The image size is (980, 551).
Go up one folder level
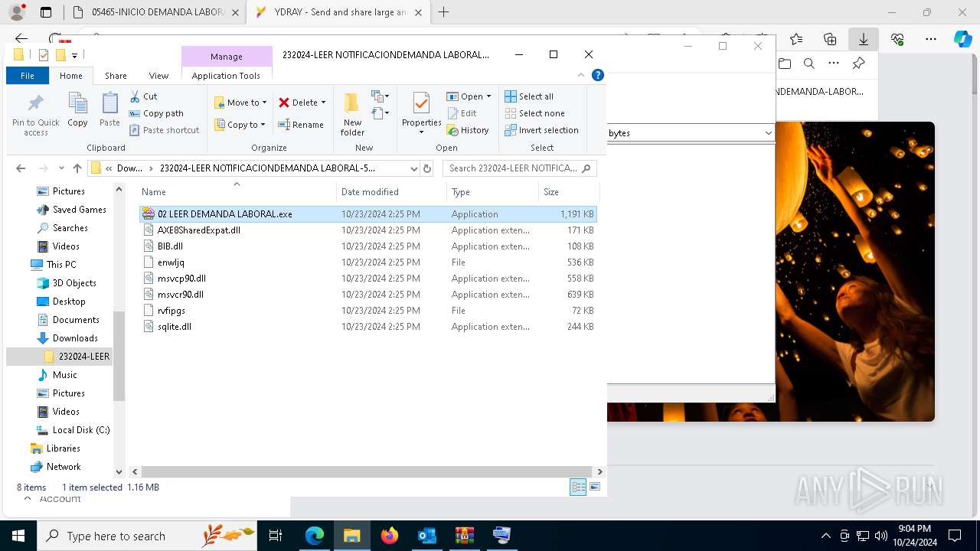pos(77,168)
